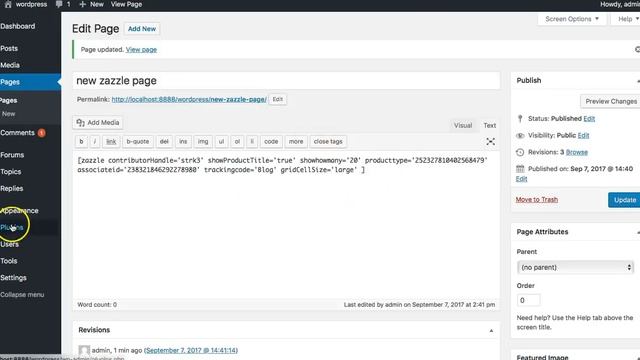640x360 pixels.
Task: Click the close tags button
Action: (x=328, y=142)
